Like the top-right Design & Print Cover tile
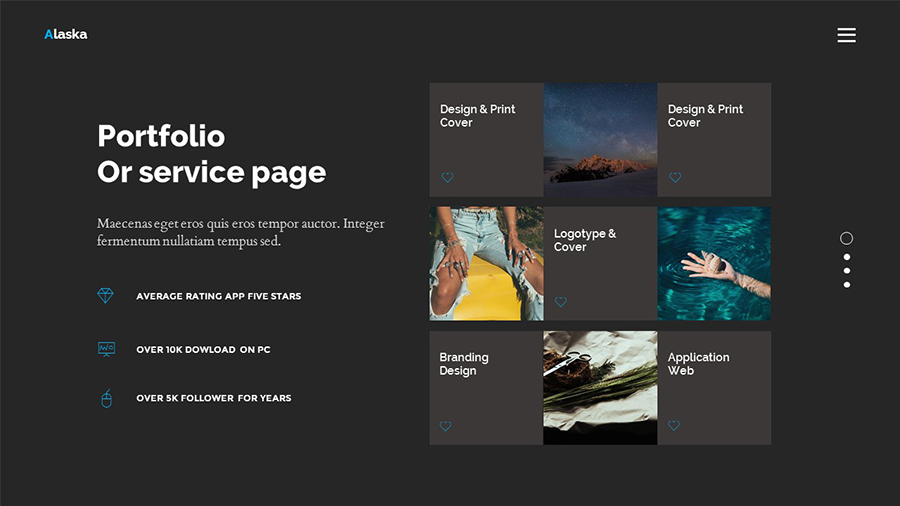The height and width of the screenshot is (506, 900). point(675,177)
